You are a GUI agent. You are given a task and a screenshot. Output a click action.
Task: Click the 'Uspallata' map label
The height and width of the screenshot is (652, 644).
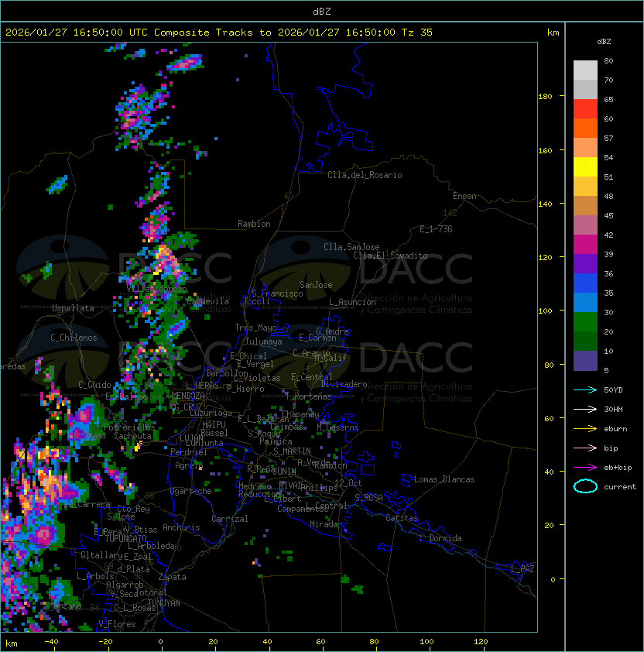[x=73, y=308]
